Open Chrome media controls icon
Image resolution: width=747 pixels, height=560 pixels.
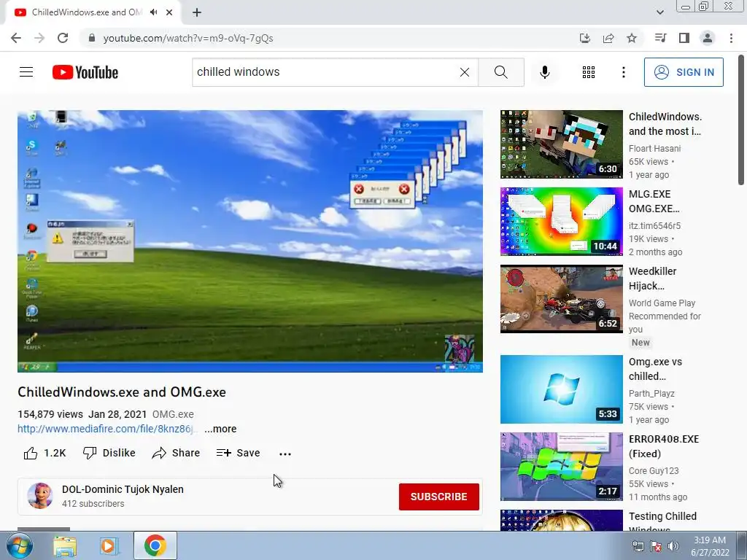click(x=660, y=38)
